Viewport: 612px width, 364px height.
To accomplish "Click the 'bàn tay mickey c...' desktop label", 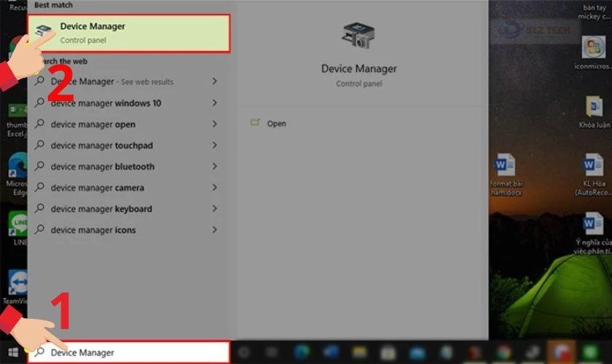I will (595, 12).
